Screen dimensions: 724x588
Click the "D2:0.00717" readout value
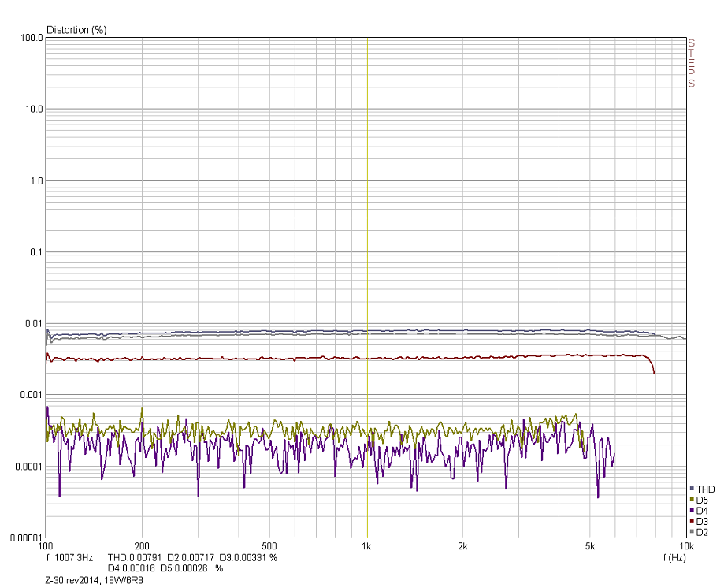(191, 558)
